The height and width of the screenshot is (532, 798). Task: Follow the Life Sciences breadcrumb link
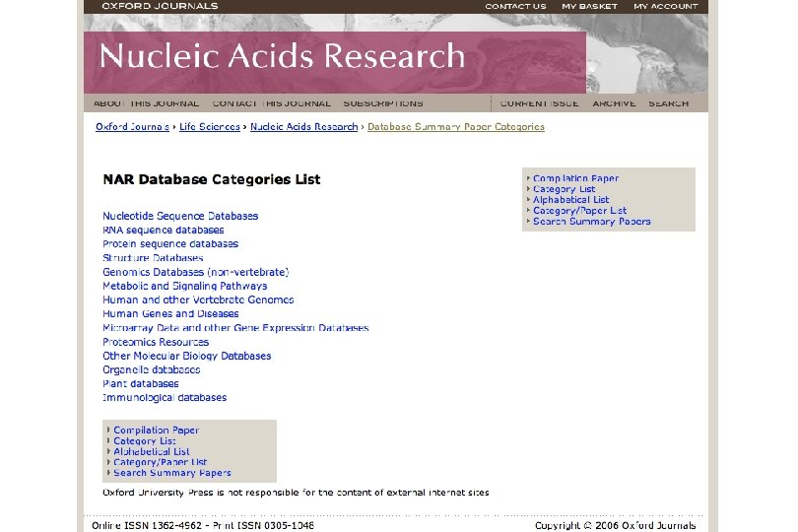(x=210, y=127)
